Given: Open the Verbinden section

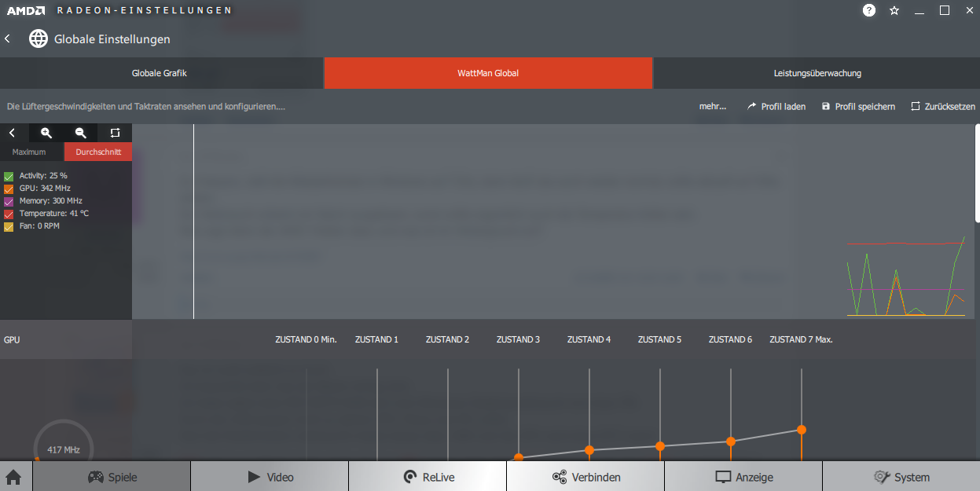Looking at the screenshot, I should click(585, 477).
